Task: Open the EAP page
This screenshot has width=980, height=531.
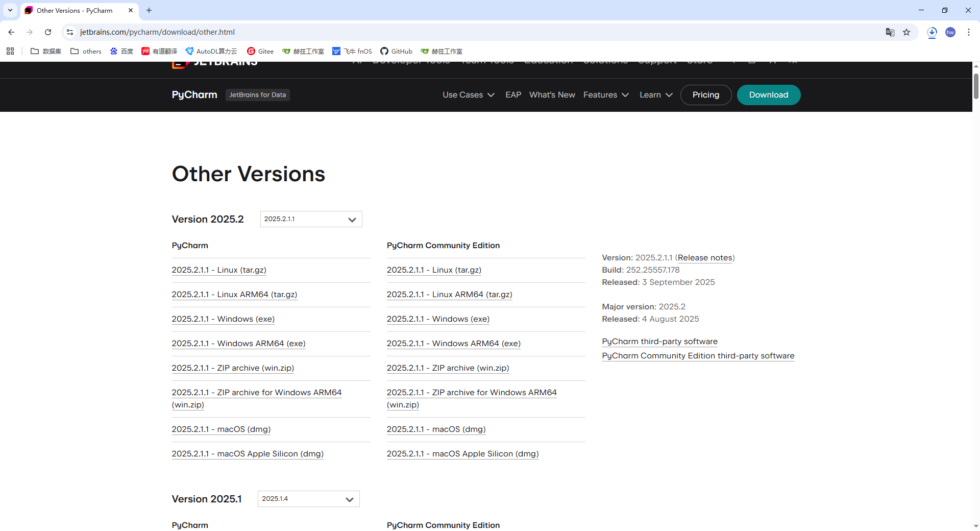Action: click(513, 95)
